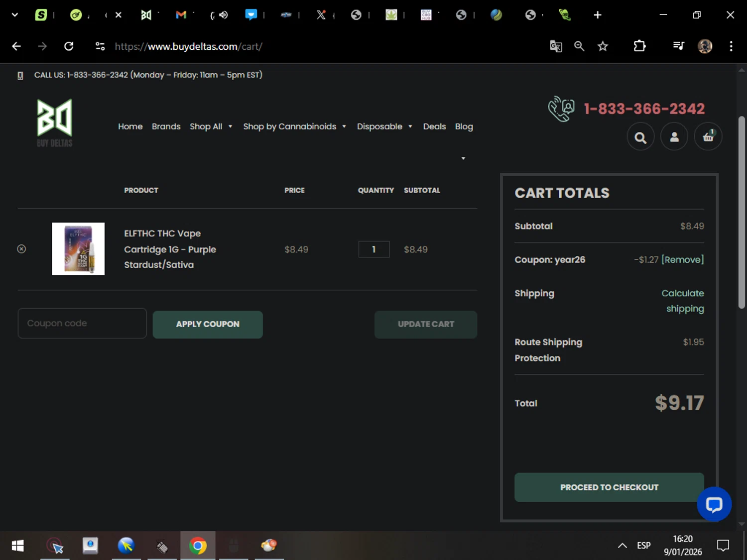Close the current tab with its X

tap(119, 15)
